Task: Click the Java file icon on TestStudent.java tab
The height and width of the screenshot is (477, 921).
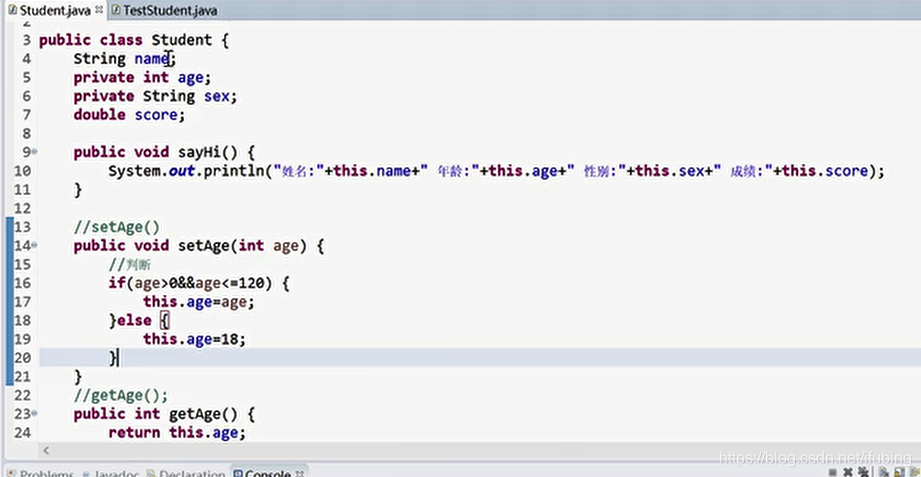Action: click(116, 10)
